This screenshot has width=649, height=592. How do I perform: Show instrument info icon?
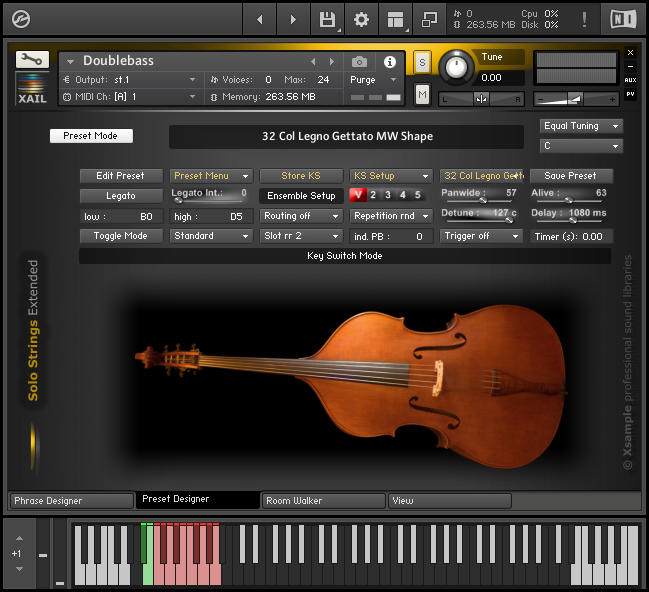click(x=390, y=62)
